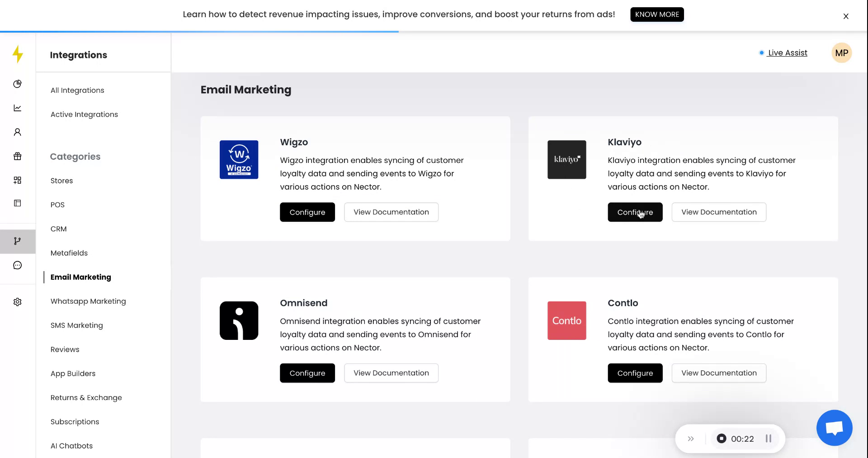
Task: Configure the Klaviyo integration
Action: (x=635, y=212)
